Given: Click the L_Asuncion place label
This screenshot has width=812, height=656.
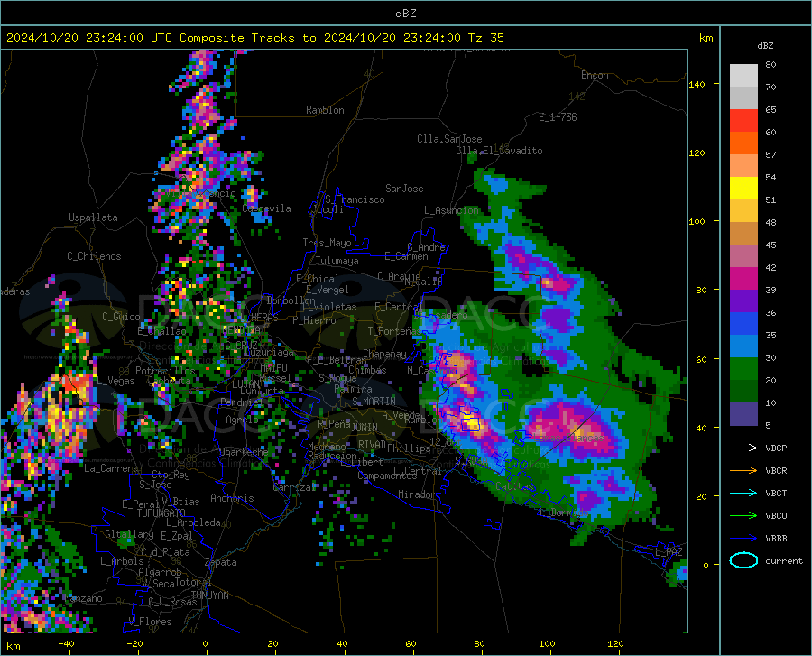Looking at the screenshot, I should (452, 210).
